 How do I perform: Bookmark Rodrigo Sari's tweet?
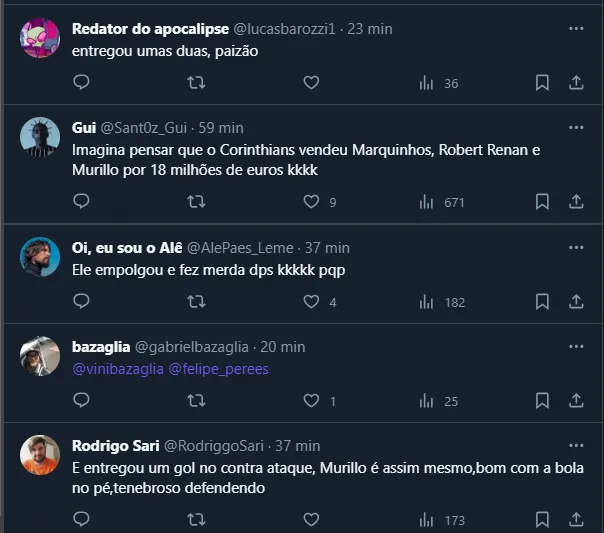point(542,520)
